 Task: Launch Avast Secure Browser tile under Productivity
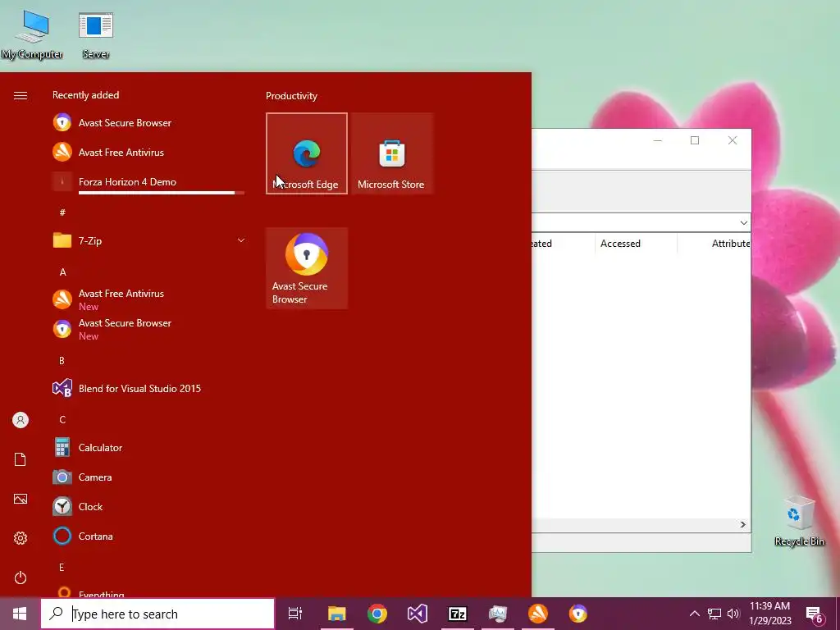pos(307,268)
